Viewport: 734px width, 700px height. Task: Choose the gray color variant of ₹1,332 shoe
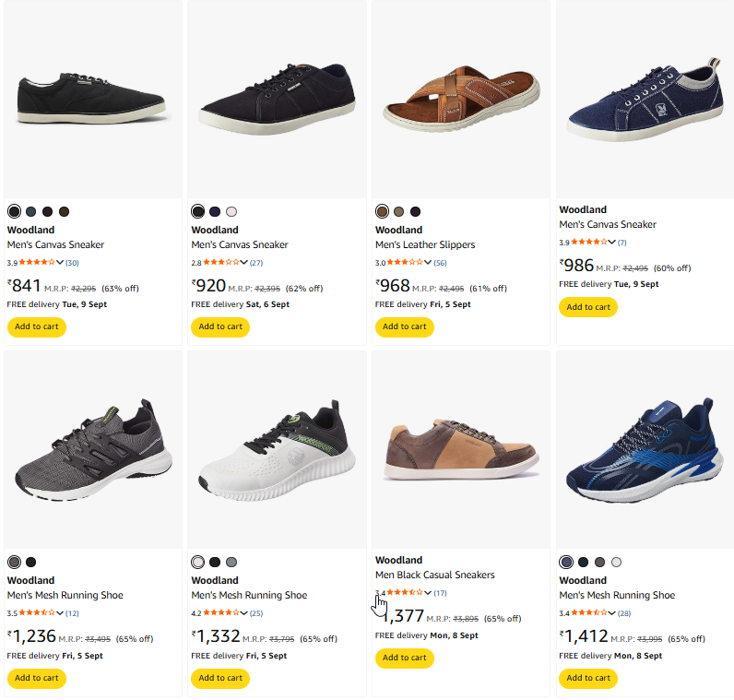coord(231,562)
